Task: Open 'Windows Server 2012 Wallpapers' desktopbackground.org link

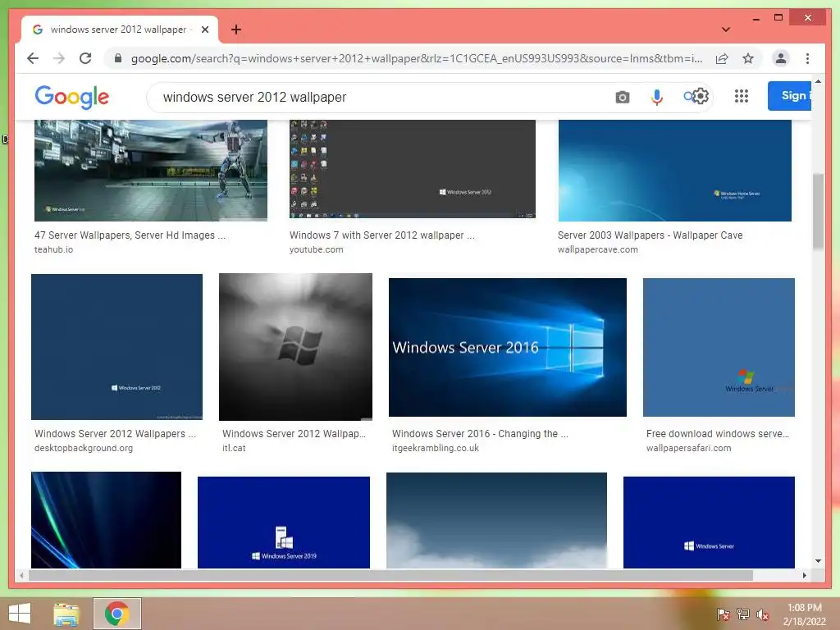Action: point(115,434)
